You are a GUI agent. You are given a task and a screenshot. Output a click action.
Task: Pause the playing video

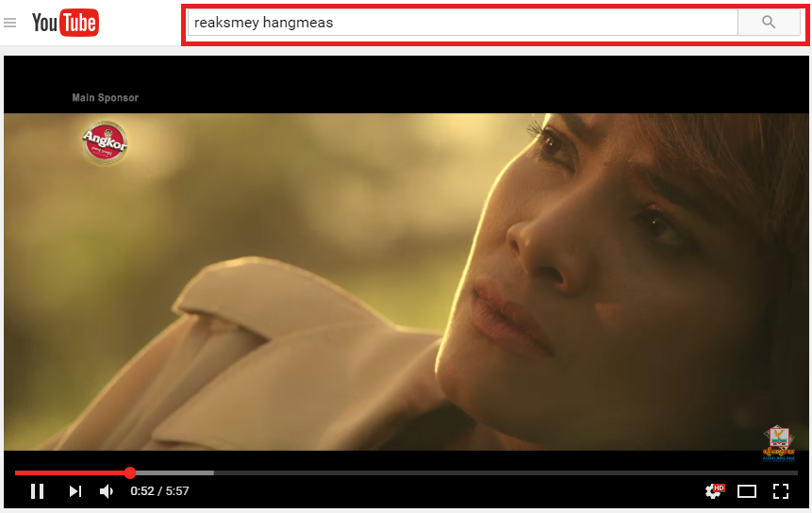38,490
